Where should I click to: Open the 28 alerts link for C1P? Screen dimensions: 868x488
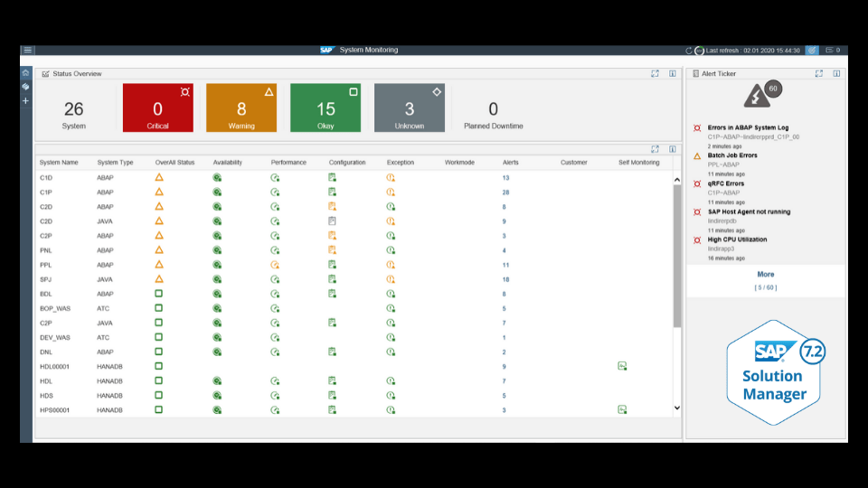click(506, 192)
